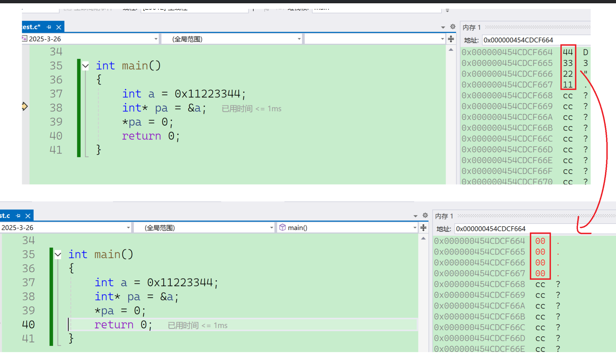Select the bottom 内存 1 panel tab
This screenshot has width=616, height=364.
[444, 216]
